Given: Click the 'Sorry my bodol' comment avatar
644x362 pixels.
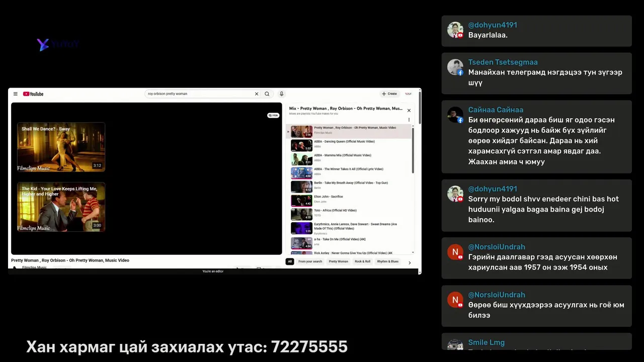Looking at the screenshot, I should click(455, 194).
